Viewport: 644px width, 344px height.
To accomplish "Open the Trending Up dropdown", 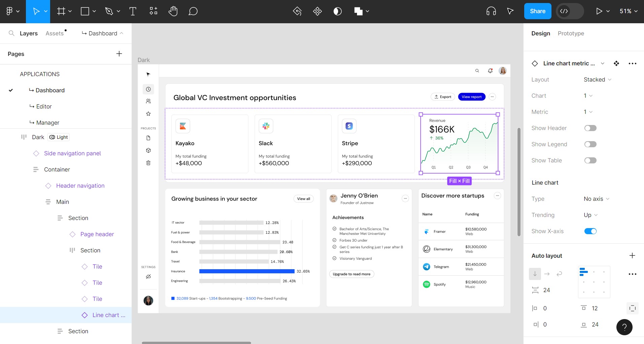I will (x=590, y=215).
